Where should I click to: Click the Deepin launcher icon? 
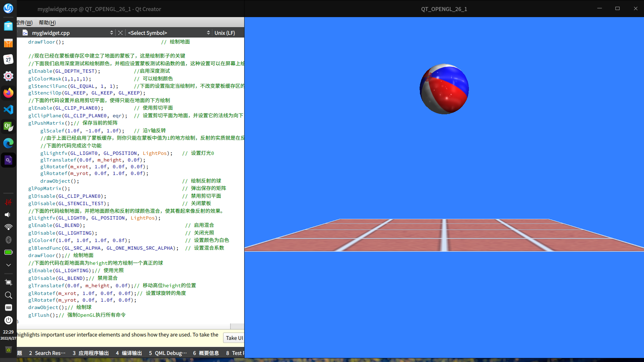(8, 8)
